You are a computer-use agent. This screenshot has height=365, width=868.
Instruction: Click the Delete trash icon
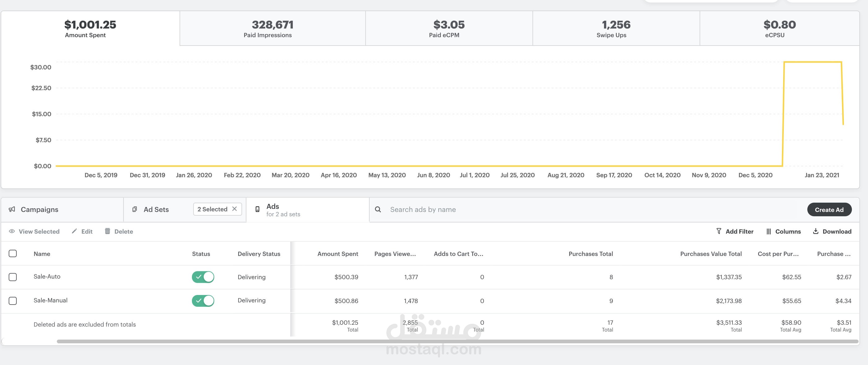(107, 231)
